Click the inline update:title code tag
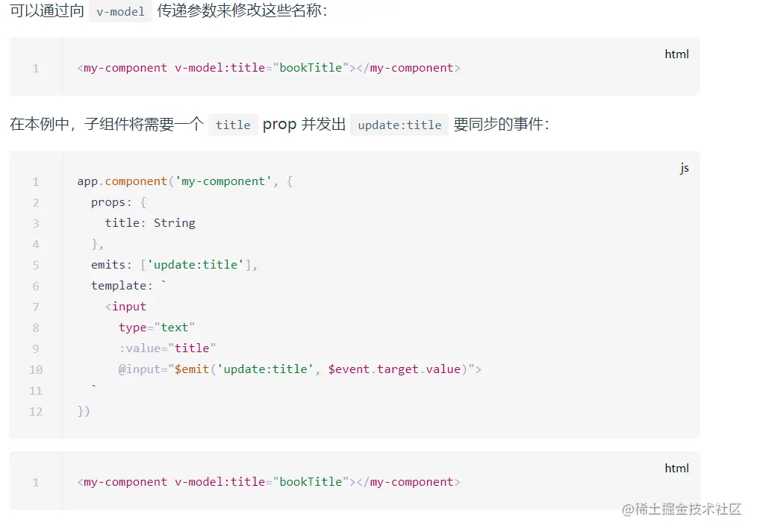 tap(399, 125)
